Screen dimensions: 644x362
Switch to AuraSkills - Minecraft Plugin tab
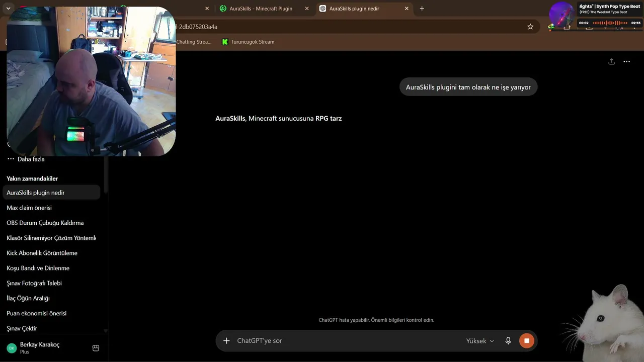pos(261,9)
